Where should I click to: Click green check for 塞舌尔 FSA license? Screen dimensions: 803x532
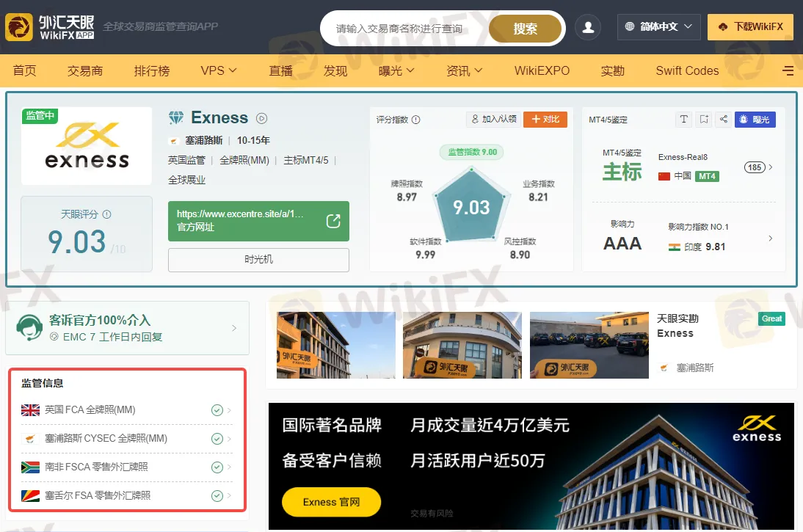[x=217, y=495]
